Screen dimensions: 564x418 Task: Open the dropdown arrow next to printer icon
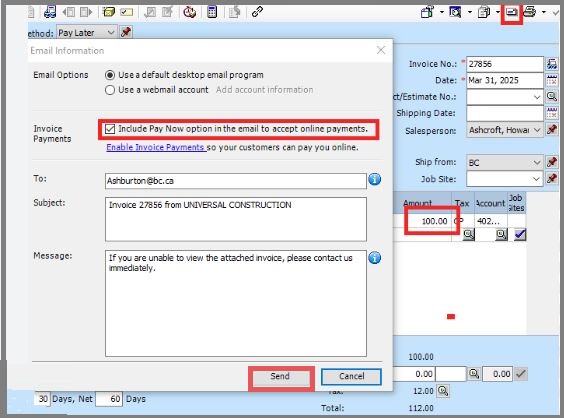[x=544, y=12]
